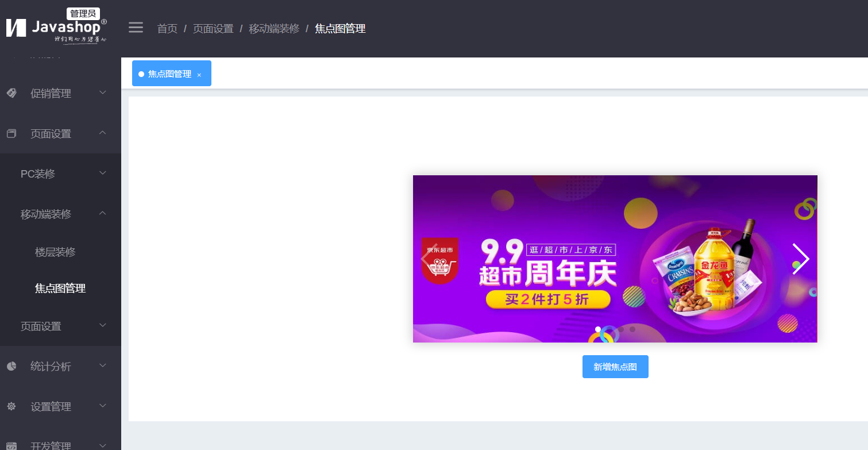Expand the 设置管理 menu chevron

(103, 405)
